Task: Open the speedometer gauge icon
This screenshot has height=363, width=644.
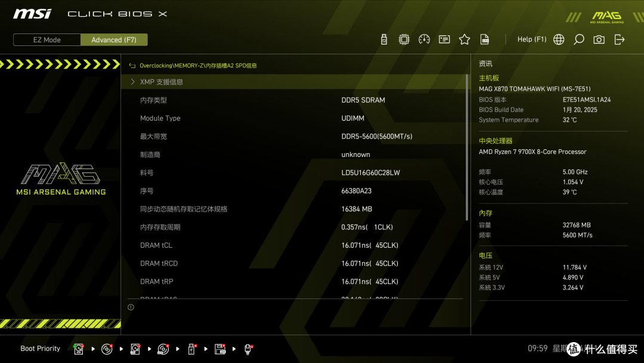Action: 424,39
